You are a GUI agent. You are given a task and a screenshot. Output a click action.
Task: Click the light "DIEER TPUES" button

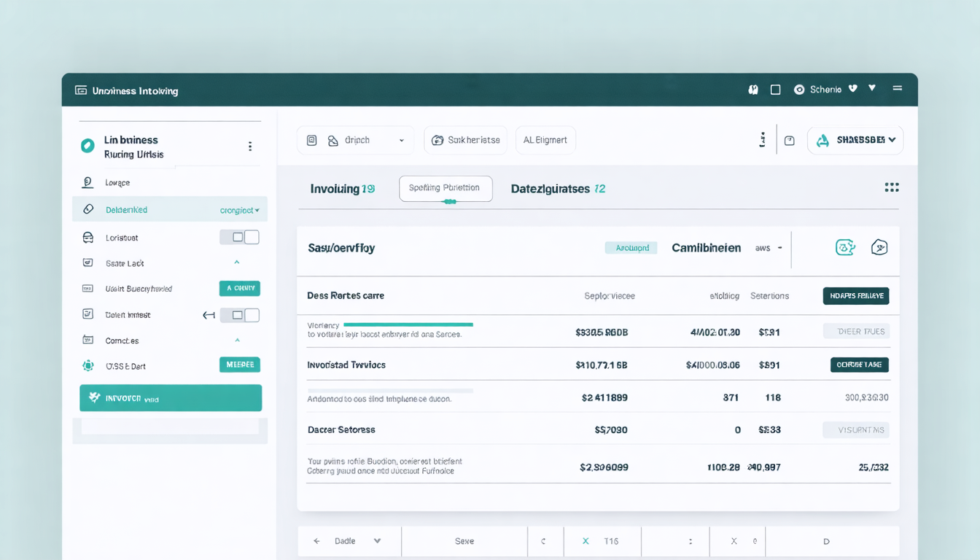tap(856, 331)
